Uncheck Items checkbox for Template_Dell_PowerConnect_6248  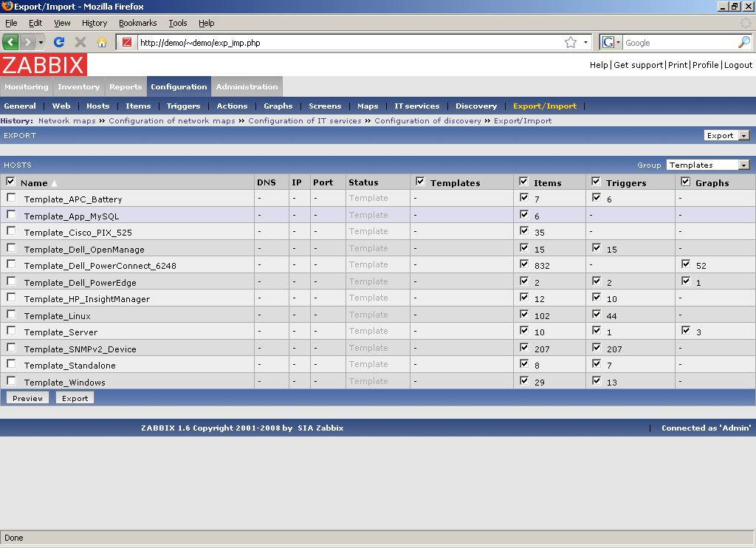pyautogui.click(x=524, y=264)
